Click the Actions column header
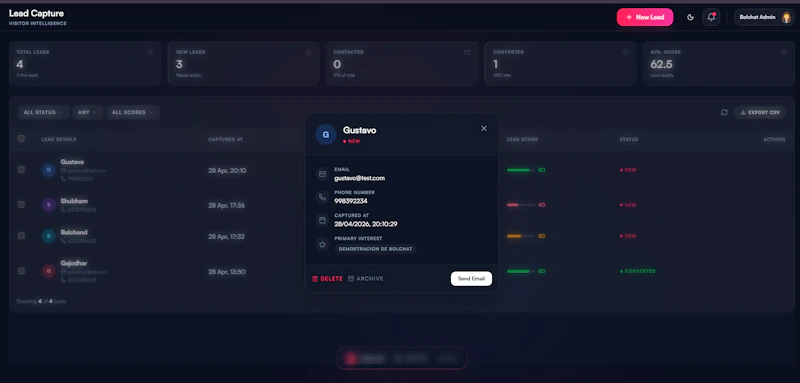This screenshot has width=800, height=383. [x=774, y=139]
